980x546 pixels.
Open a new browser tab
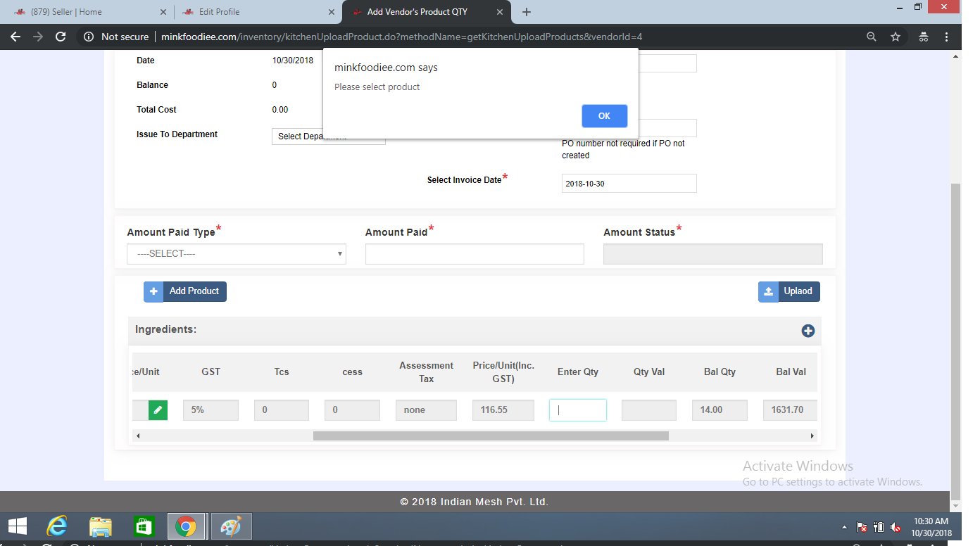point(527,12)
